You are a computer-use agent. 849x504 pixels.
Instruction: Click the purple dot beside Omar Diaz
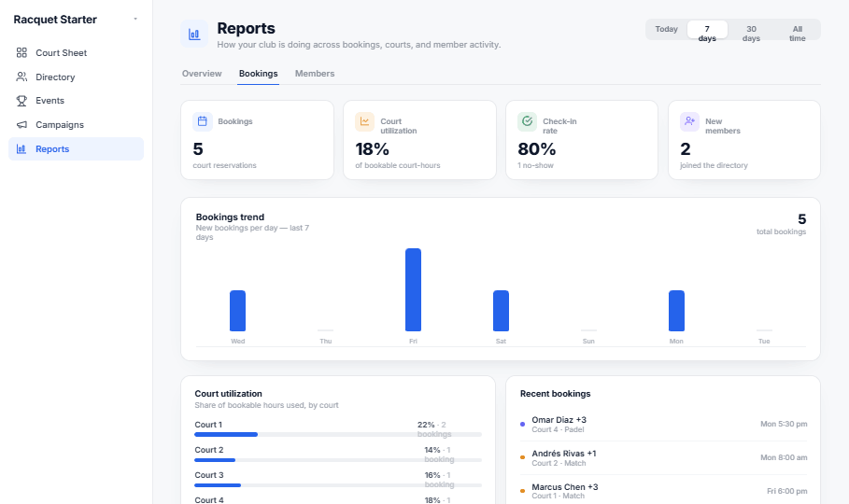pyautogui.click(x=522, y=425)
